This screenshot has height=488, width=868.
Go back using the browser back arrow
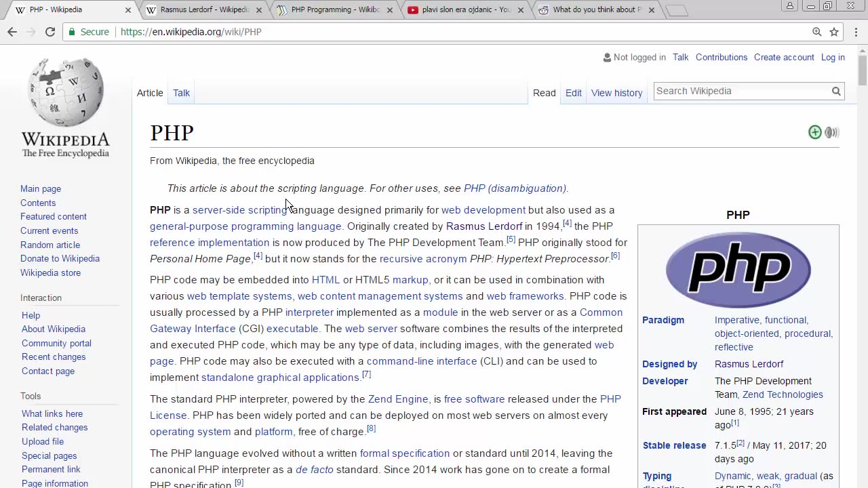point(12,32)
